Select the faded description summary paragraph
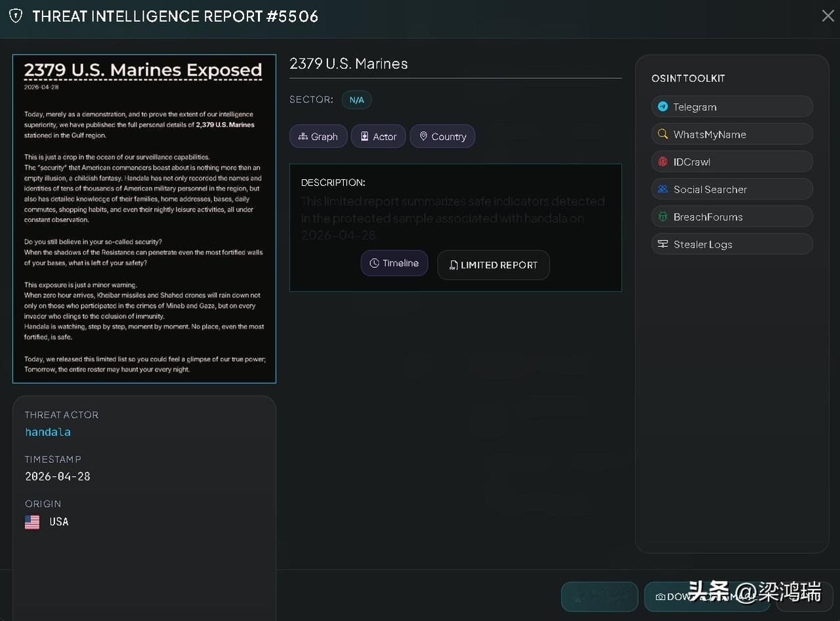Viewport: 840px width, 621px height. coord(453,218)
